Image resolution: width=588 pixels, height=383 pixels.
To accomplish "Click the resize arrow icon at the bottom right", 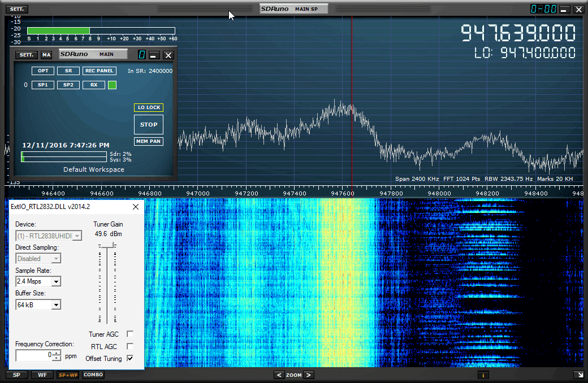I will [580, 375].
